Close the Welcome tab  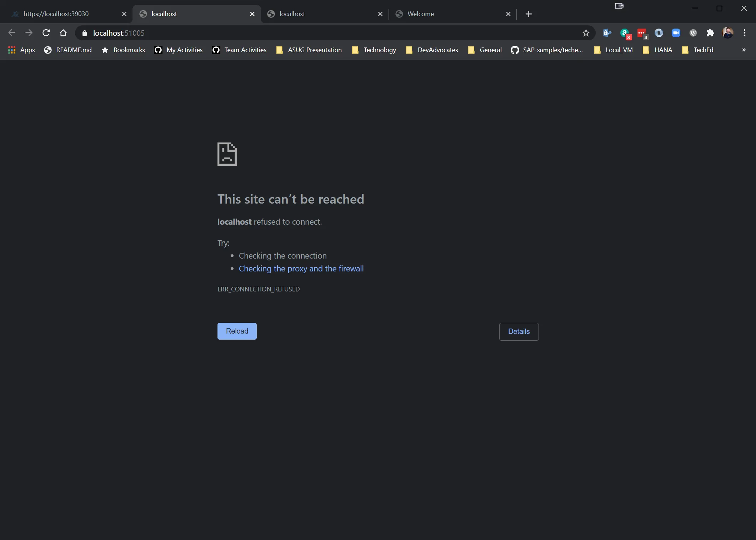(508, 14)
